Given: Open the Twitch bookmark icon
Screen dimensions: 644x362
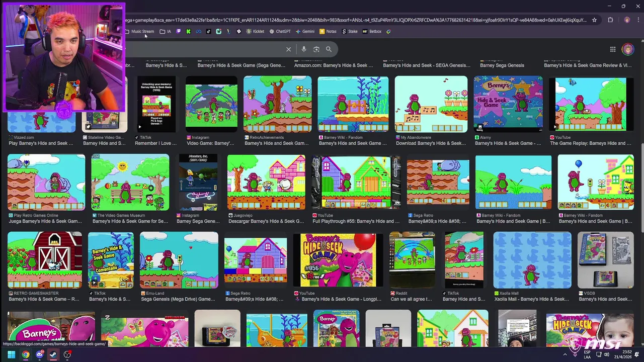Looking at the screenshot, I should point(178,31).
